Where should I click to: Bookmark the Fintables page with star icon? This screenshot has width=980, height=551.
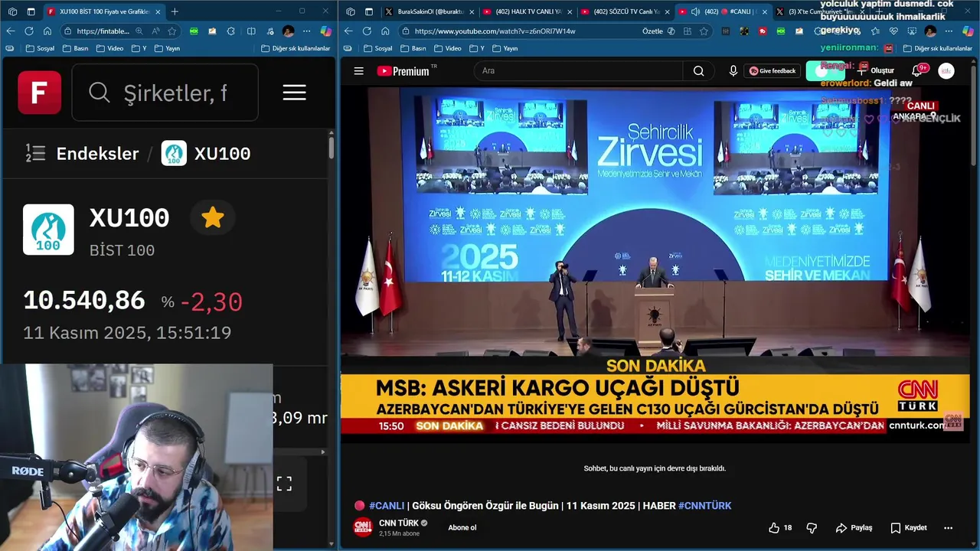coord(172,31)
